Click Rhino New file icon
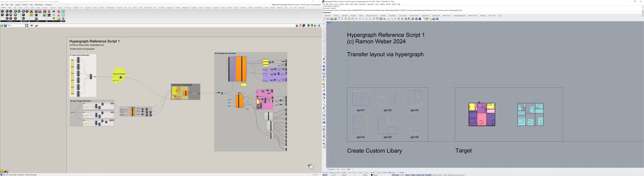The height and width of the screenshot is (176, 644). pos(325,19)
